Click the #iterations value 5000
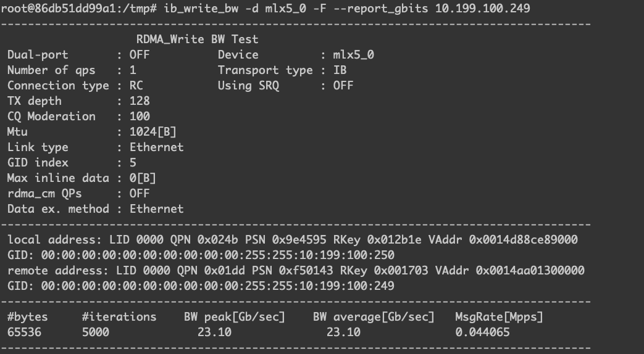Viewport: 644px width, 354px height. 95,332
